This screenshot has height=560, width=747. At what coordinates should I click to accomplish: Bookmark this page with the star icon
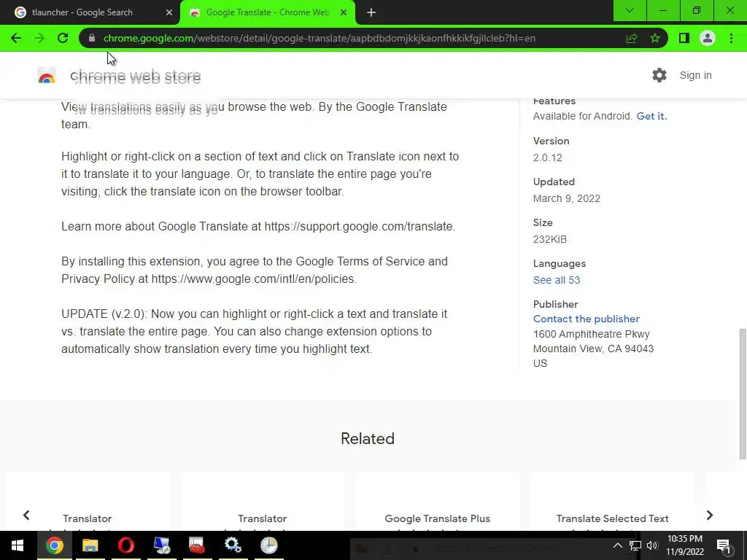[x=655, y=38]
